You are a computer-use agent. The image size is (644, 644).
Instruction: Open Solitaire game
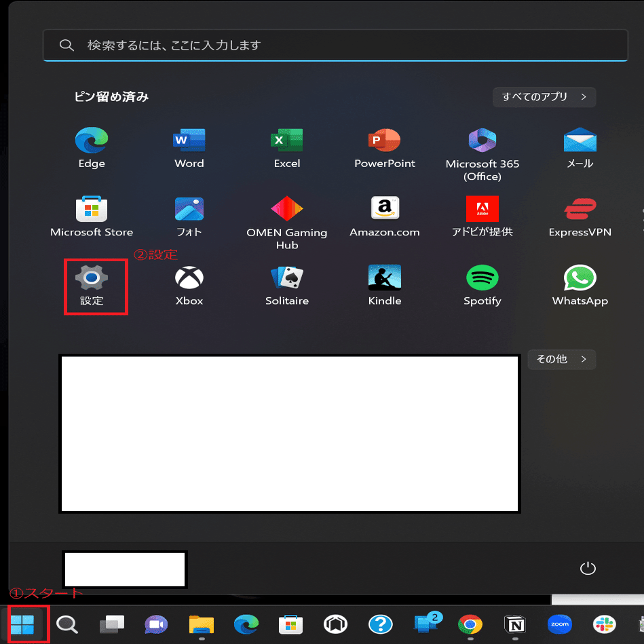point(286,285)
